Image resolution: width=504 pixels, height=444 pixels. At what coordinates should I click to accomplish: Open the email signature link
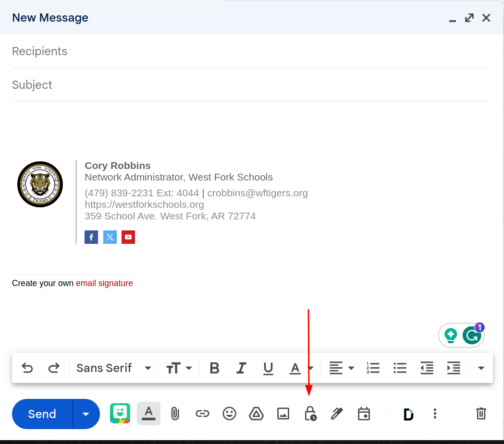pos(104,283)
